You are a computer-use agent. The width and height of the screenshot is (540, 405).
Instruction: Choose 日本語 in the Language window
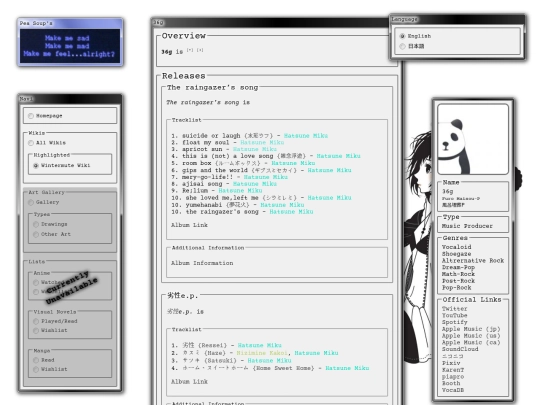402,46
